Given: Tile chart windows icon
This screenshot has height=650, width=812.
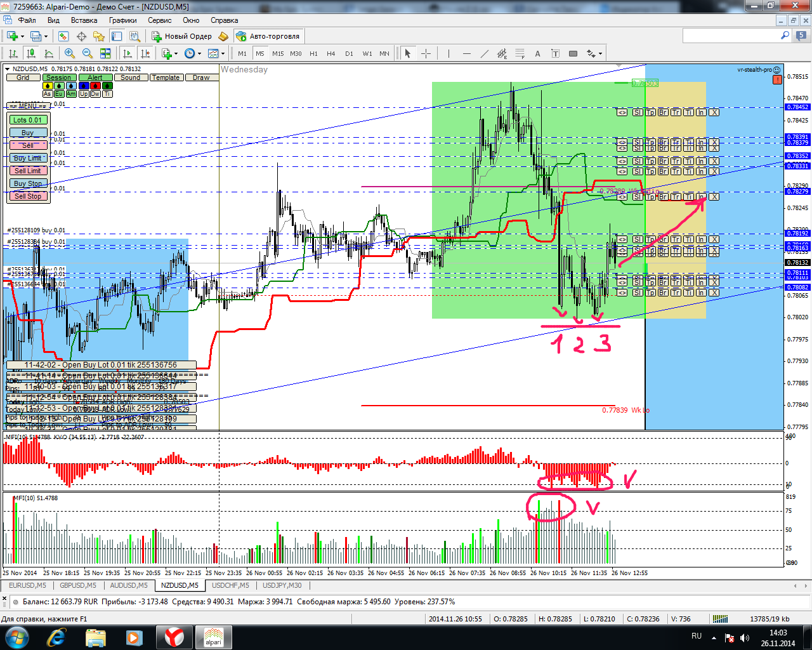Looking at the screenshot, I should point(105,53).
